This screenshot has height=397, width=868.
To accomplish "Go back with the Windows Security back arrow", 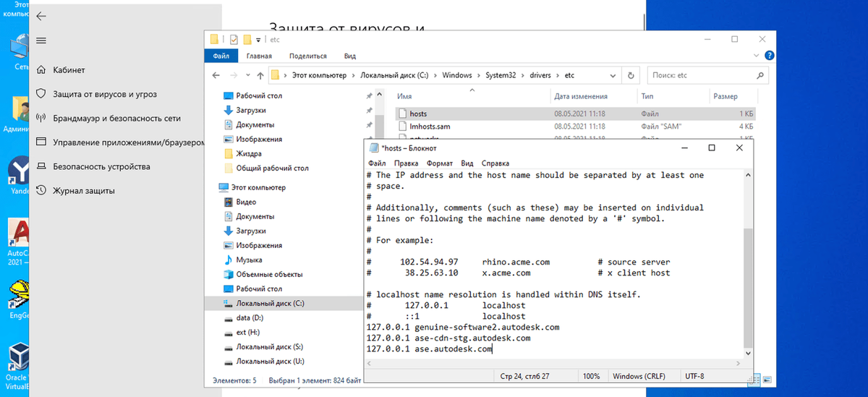I will [41, 16].
